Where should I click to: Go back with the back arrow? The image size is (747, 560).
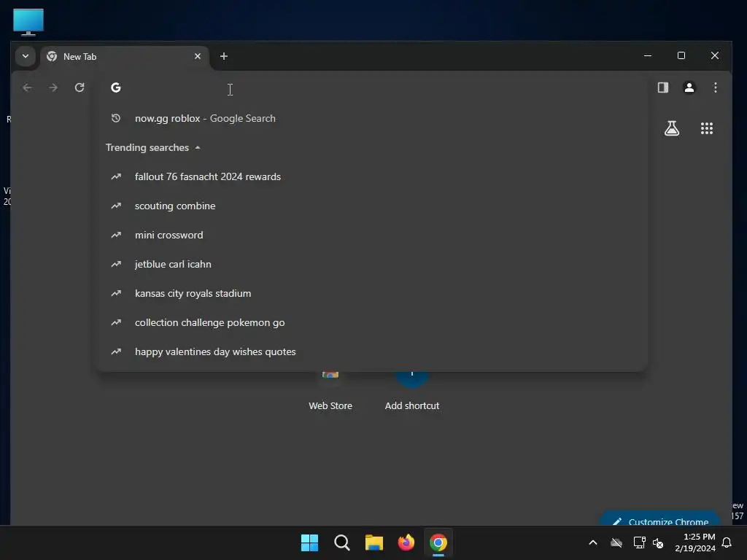(27, 87)
